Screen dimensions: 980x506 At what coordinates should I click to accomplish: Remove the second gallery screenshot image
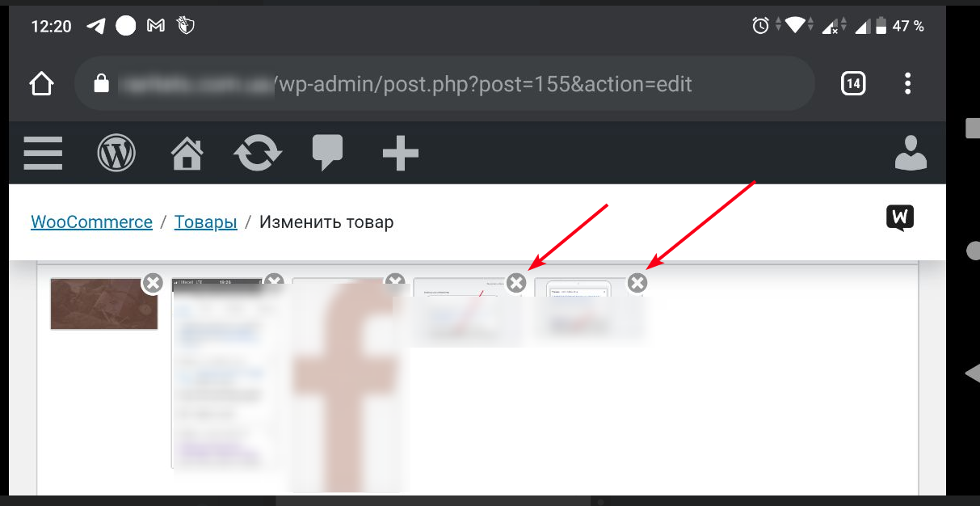pos(274,280)
